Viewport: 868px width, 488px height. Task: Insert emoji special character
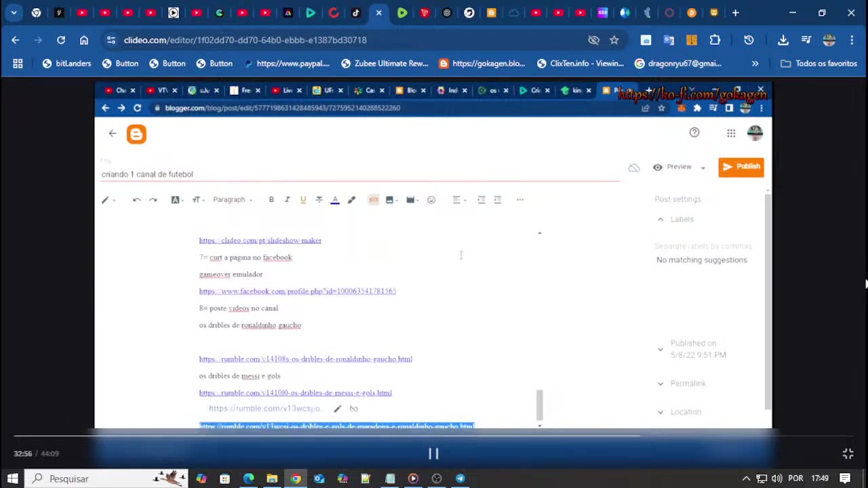[x=431, y=200]
